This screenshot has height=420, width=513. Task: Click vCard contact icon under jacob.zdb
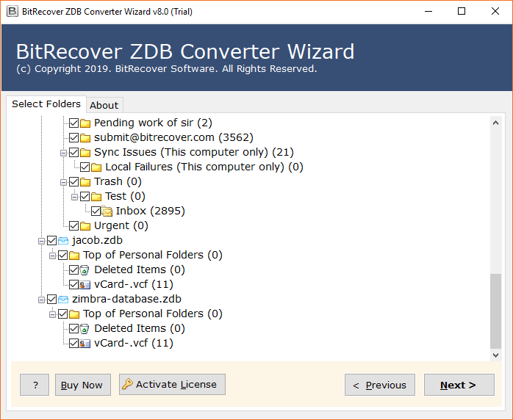click(x=85, y=285)
